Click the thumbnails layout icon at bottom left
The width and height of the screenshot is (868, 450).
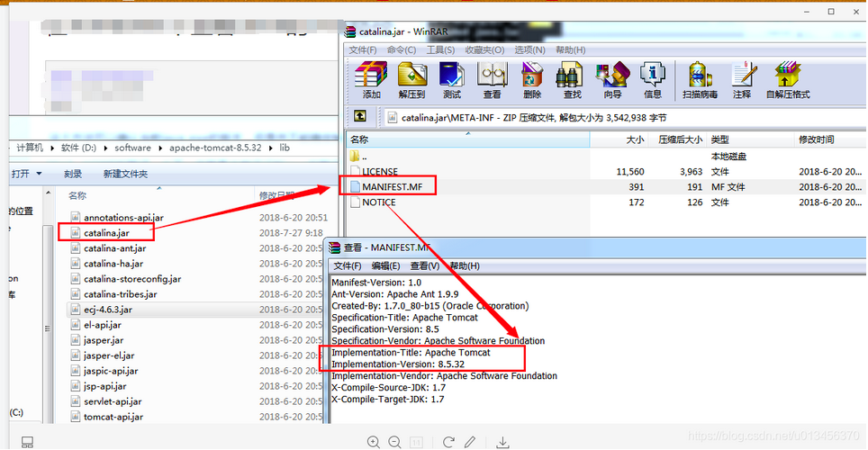click(x=27, y=442)
